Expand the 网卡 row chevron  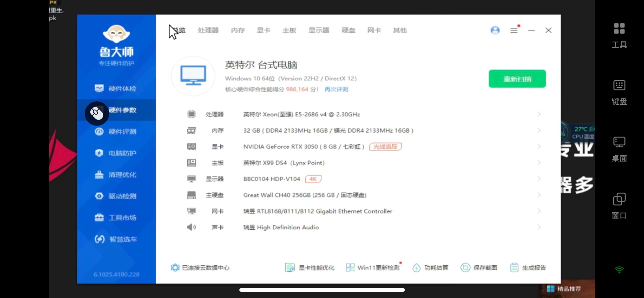[539, 211]
